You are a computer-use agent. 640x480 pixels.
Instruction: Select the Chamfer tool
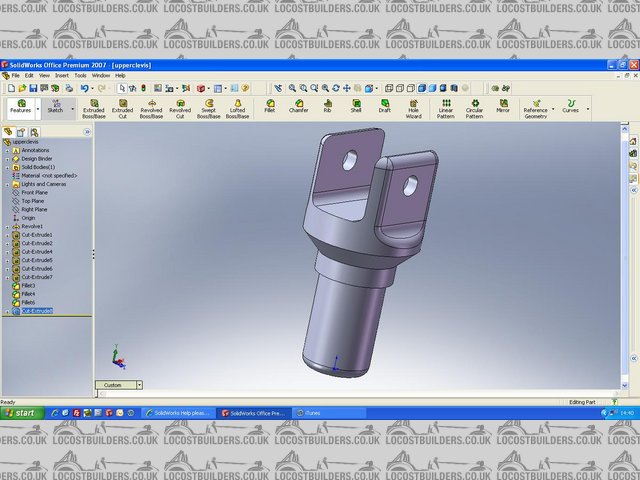[298, 106]
